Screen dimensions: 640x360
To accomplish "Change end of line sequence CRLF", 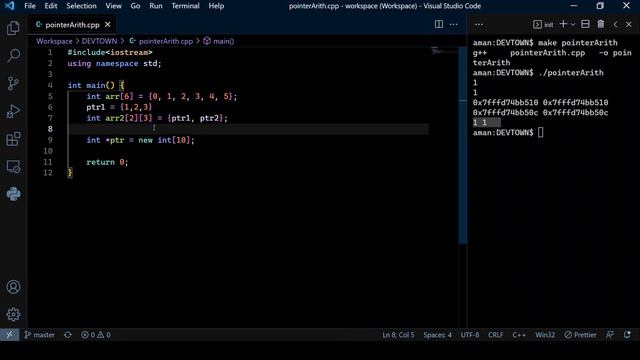I will (496, 335).
